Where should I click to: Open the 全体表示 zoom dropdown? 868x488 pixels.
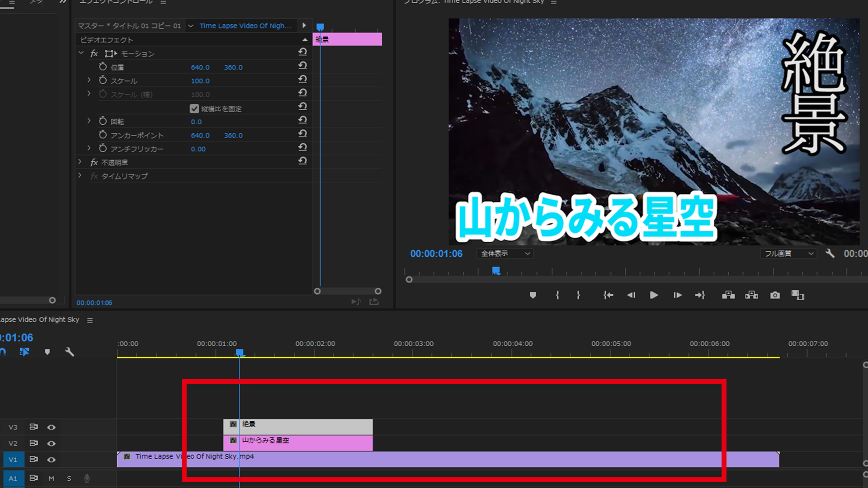pos(503,253)
